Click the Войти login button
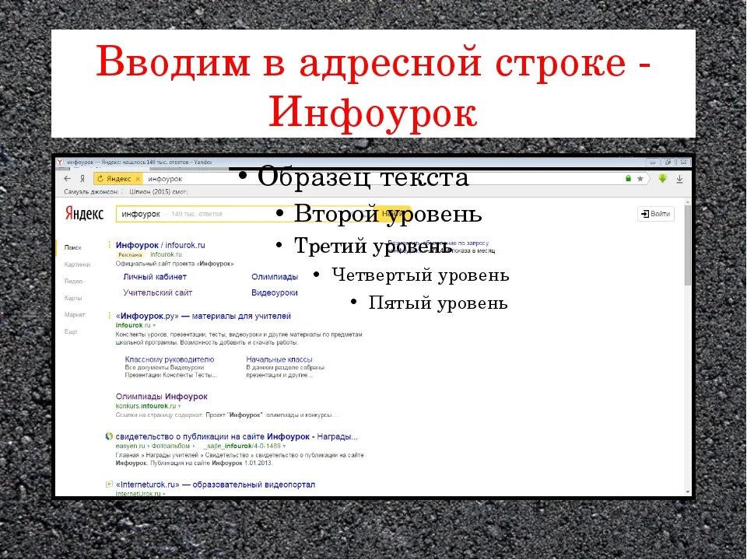Viewport: 747px width, 560px height. (x=656, y=214)
